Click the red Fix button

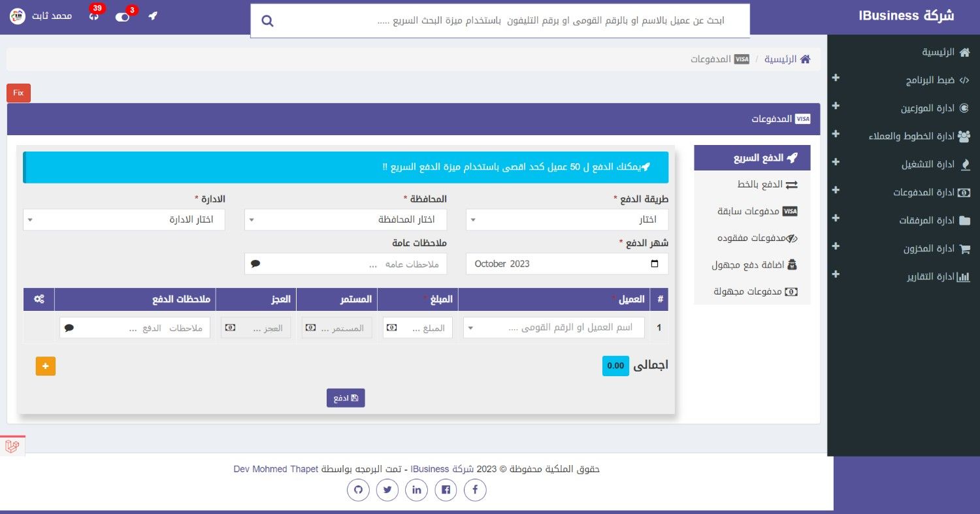[x=18, y=93]
